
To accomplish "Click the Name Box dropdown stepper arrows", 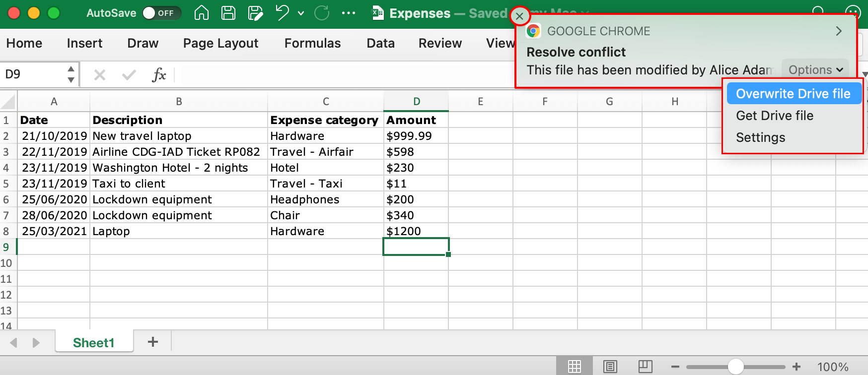I will 71,74.
